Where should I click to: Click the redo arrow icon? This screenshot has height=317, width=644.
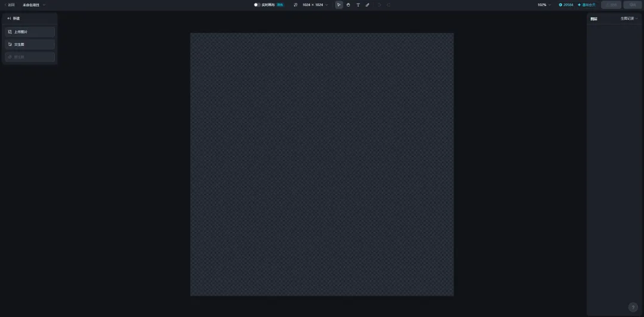coord(389,5)
